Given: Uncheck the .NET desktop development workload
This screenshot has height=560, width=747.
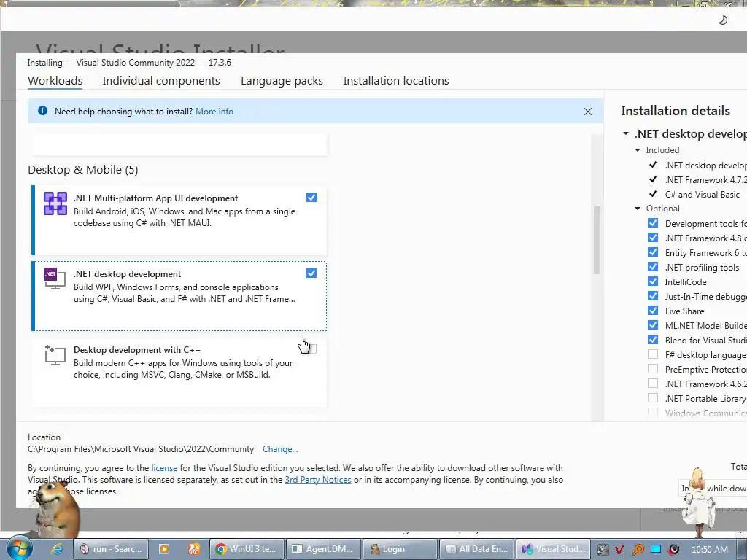Looking at the screenshot, I should pyautogui.click(x=311, y=273).
